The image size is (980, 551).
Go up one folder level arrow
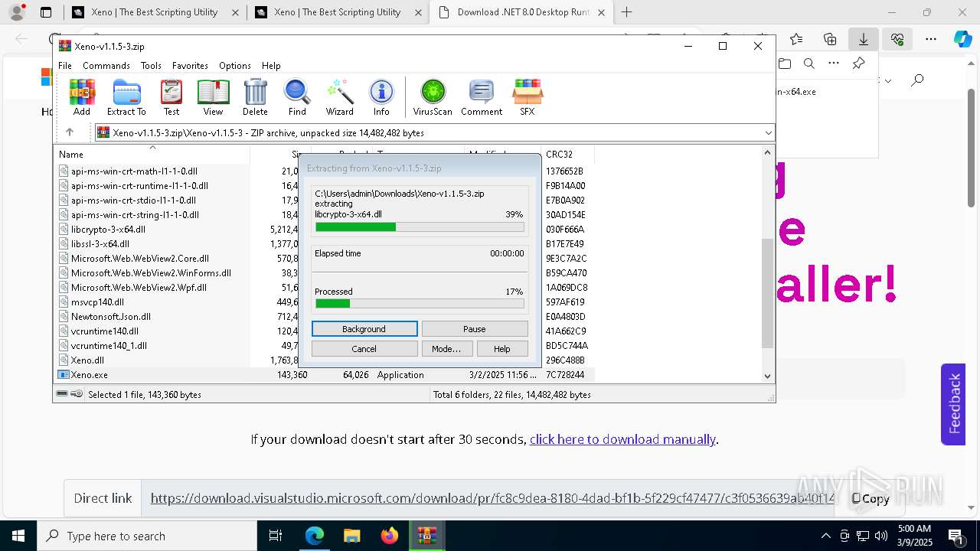point(70,132)
